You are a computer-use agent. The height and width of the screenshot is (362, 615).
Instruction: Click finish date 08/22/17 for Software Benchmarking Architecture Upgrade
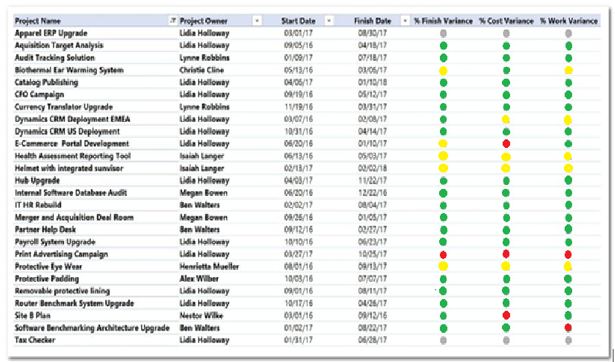coord(372,328)
